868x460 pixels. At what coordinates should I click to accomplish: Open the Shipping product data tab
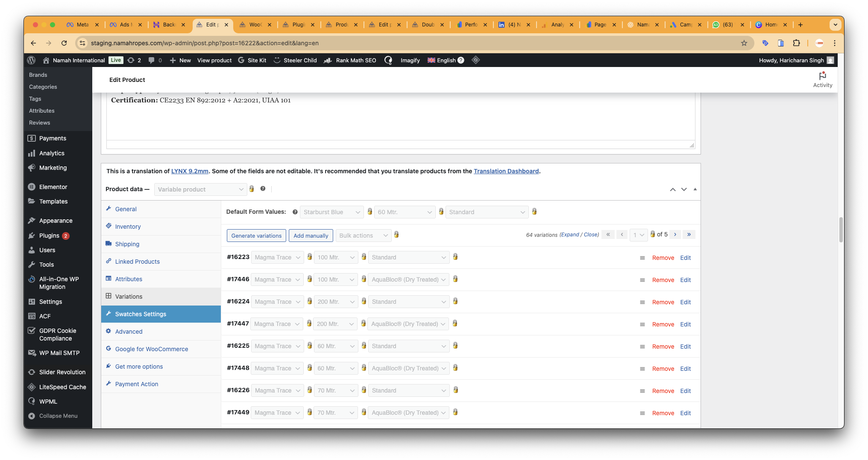tap(161, 244)
